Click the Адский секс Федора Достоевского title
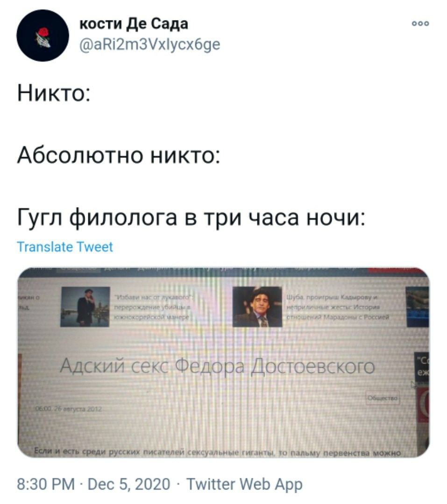 click(x=218, y=366)
